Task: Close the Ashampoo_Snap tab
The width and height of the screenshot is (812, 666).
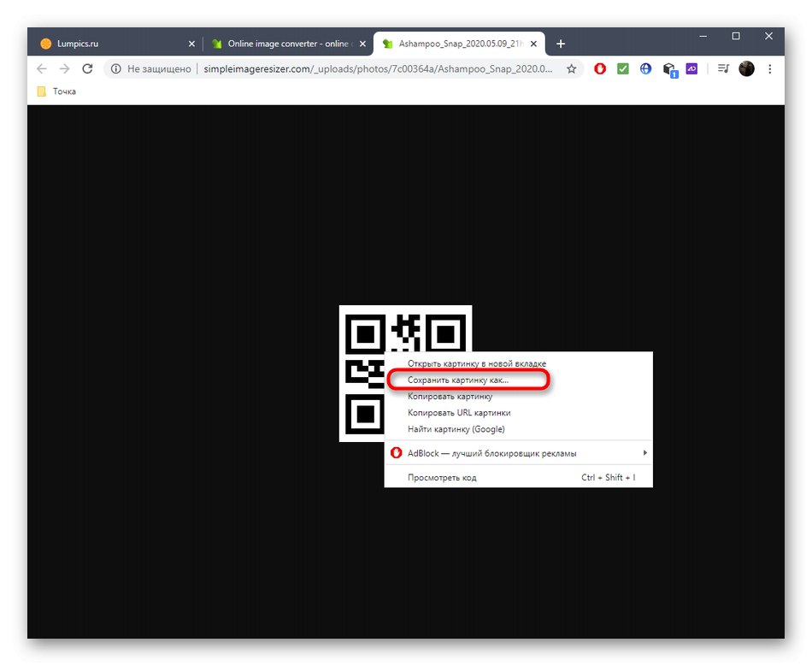Action: (533, 44)
